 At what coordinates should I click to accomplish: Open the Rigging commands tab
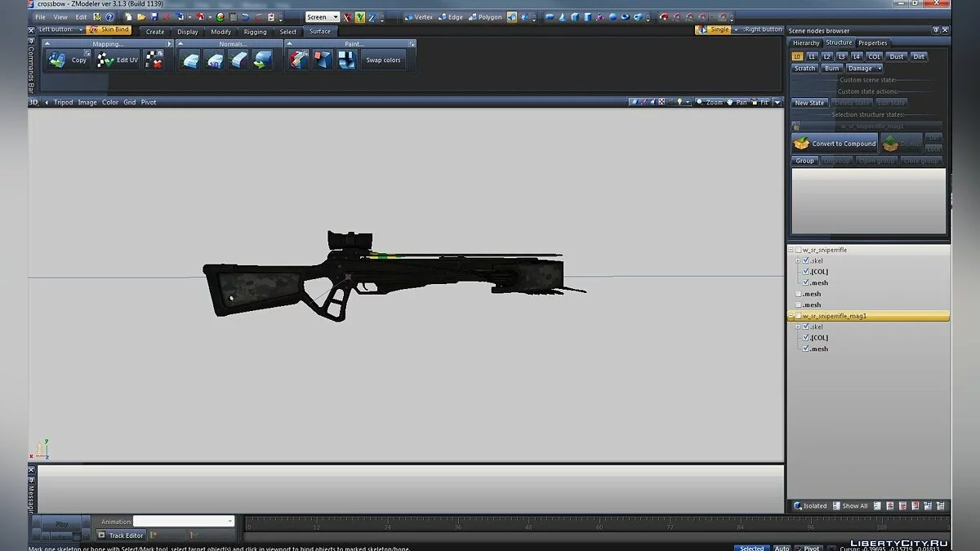pyautogui.click(x=255, y=32)
